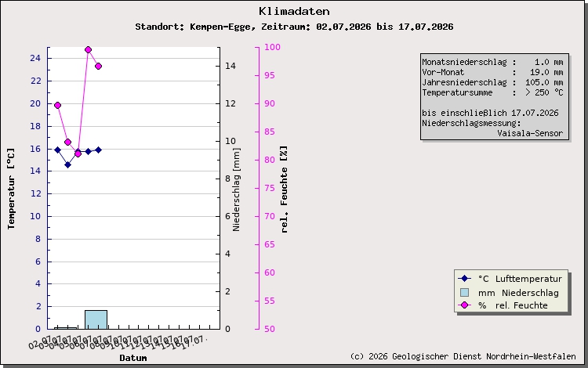Select the last humidity point near 96%
Viewport: 588px width, 368px height.
pyautogui.click(x=98, y=67)
